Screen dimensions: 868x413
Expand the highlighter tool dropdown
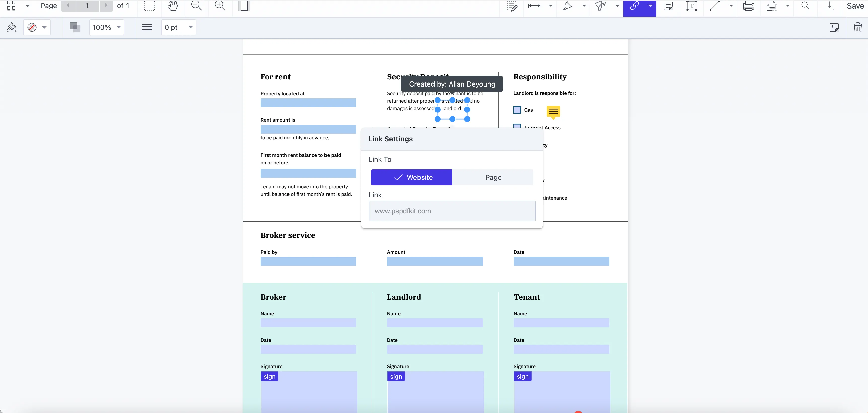[584, 6]
